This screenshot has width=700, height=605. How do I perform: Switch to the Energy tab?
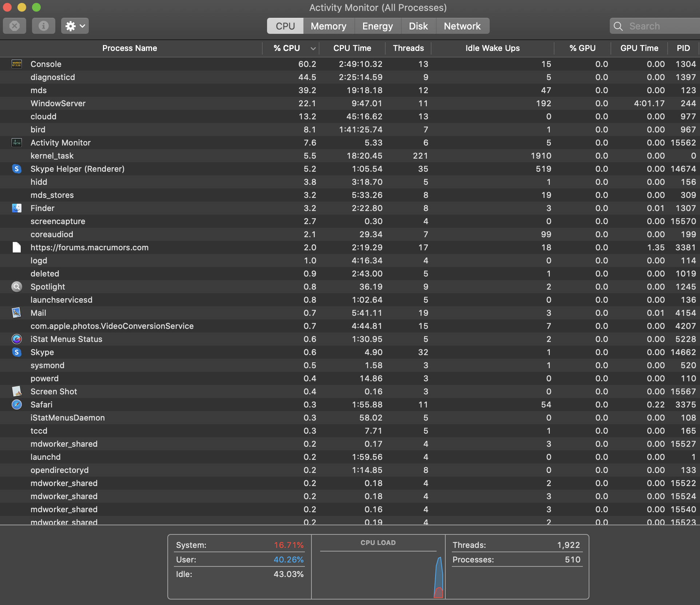378,26
